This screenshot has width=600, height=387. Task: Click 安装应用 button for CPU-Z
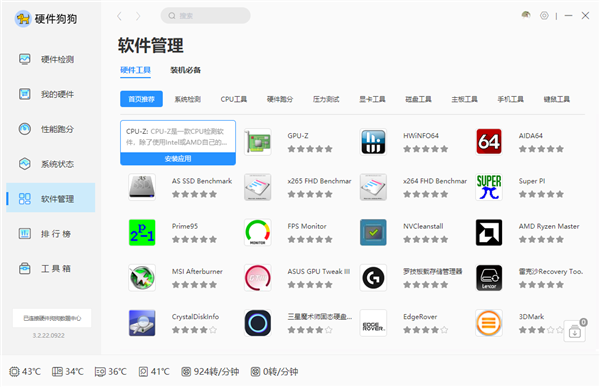178,158
